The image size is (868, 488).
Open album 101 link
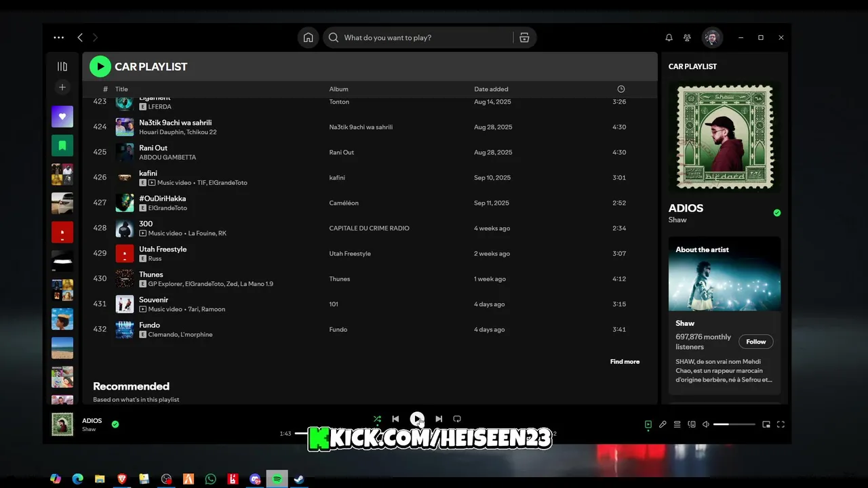(x=334, y=304)
